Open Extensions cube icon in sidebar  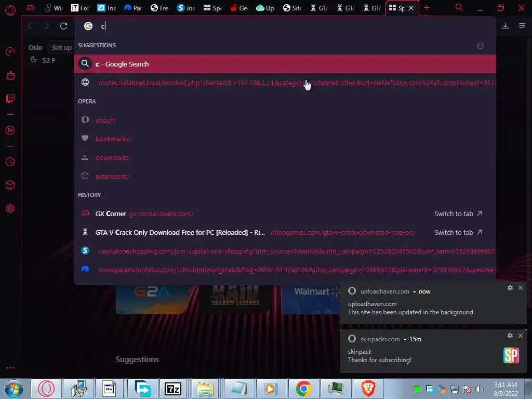click(x=10, y=185)
